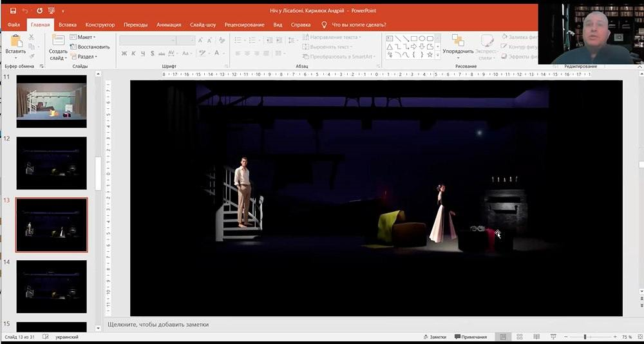Open the font name combo box

148,41
